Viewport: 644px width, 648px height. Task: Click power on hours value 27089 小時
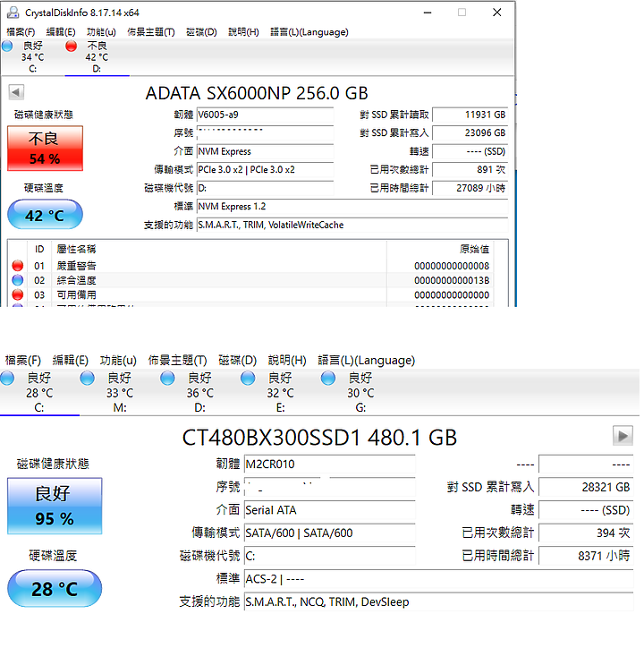pos(470,188)
